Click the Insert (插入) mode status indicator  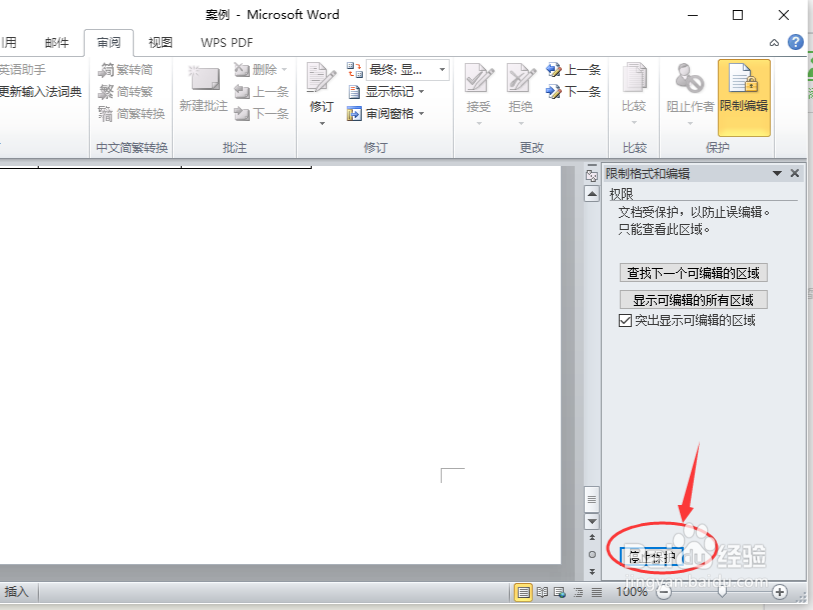pyautogui.click(x=16, y=592)
